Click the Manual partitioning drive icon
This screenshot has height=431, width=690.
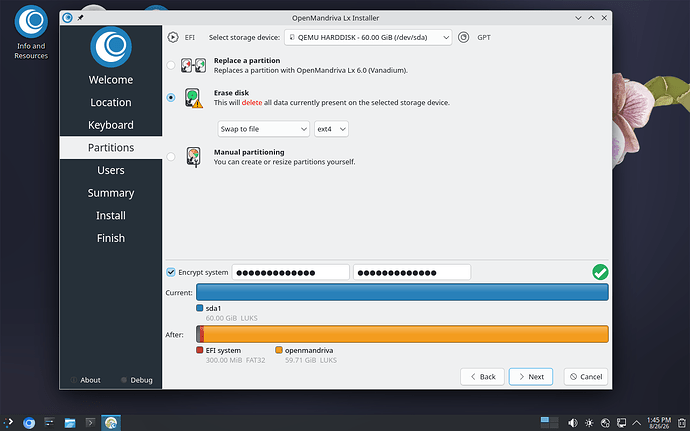[x=193, y=157]
